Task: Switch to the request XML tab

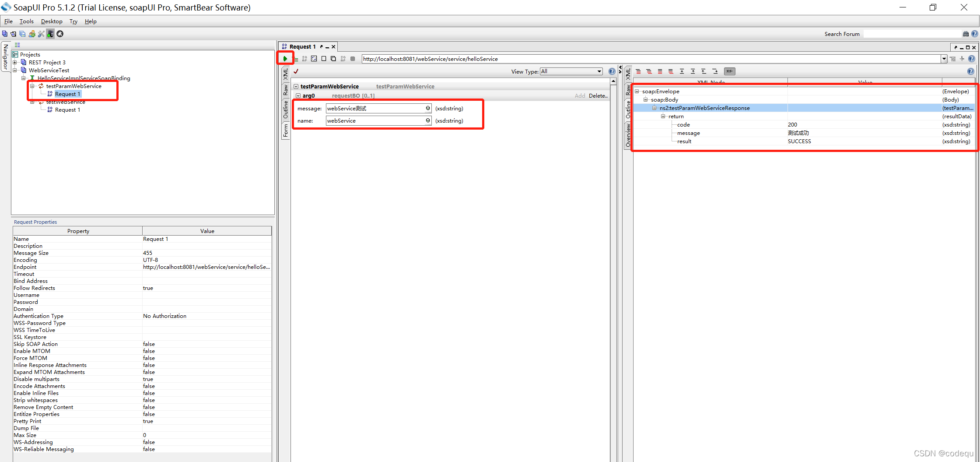Action: 286,74
